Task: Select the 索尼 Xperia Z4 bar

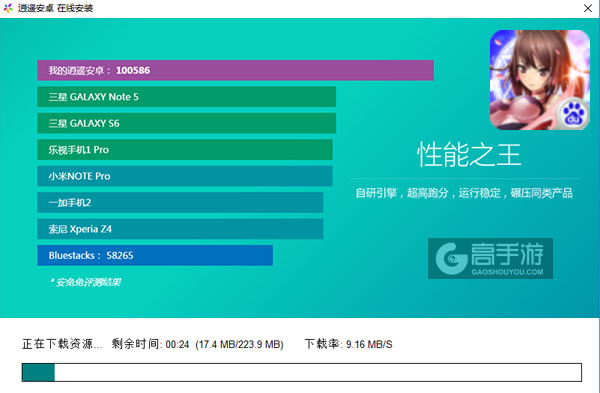Action: [x=180, y=229]
